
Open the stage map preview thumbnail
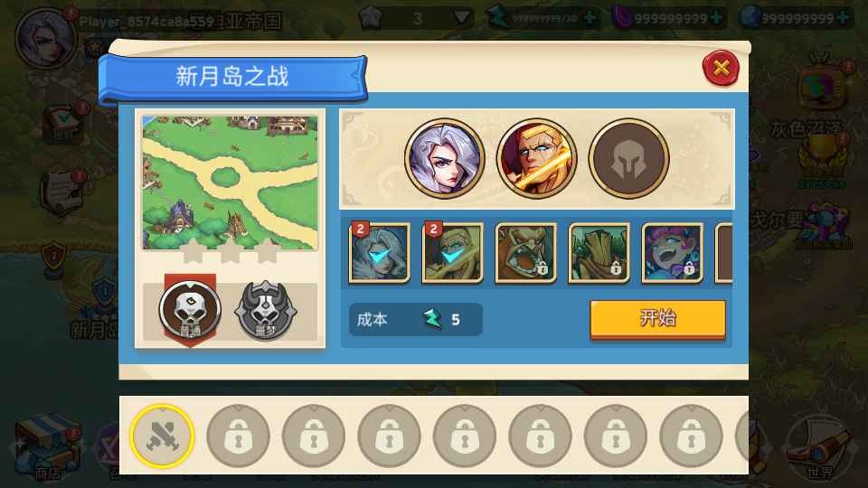[x=230, y=183]
